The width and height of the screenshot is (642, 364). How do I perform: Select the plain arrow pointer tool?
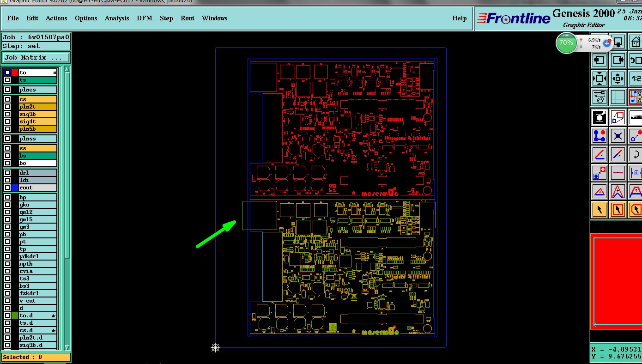[600, 210]
